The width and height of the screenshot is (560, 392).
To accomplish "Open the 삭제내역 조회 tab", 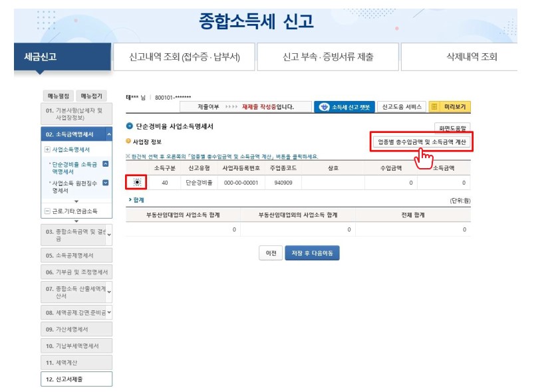I will click(x=460, y=56).
